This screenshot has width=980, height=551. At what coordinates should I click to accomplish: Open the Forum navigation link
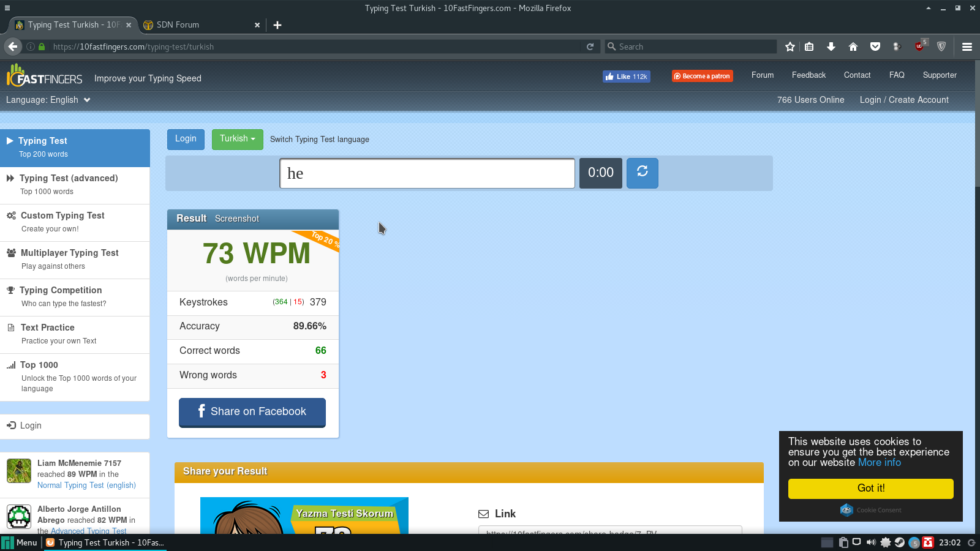pyautogui.click(x=763, y=75)
